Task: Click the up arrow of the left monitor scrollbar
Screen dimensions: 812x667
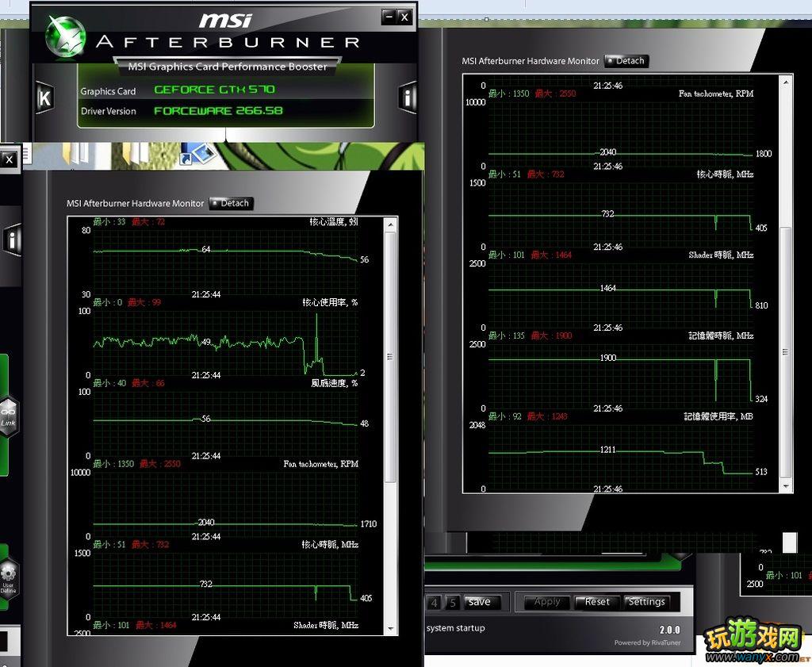Action: point(390,224)
